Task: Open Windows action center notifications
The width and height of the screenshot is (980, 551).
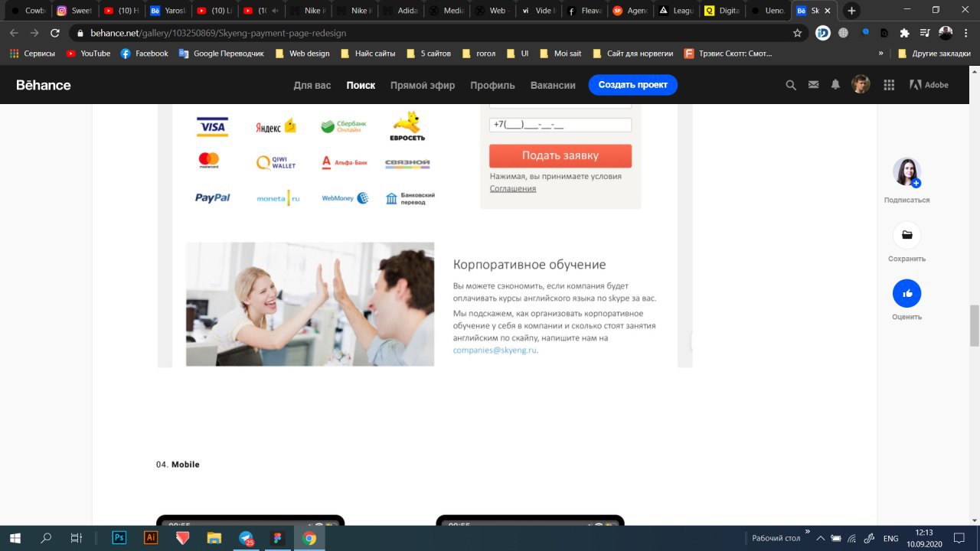Action: [x=959, y=538]
